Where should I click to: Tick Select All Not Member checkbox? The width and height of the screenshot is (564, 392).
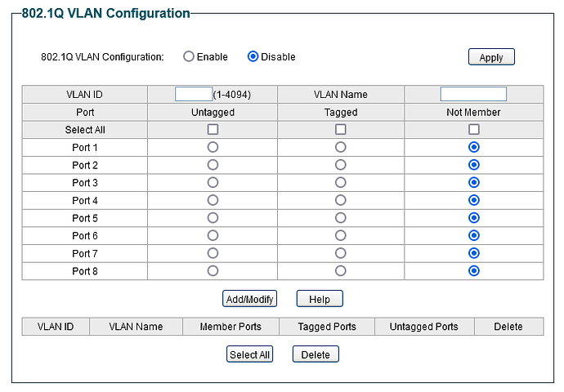click(x=474, y=130)
